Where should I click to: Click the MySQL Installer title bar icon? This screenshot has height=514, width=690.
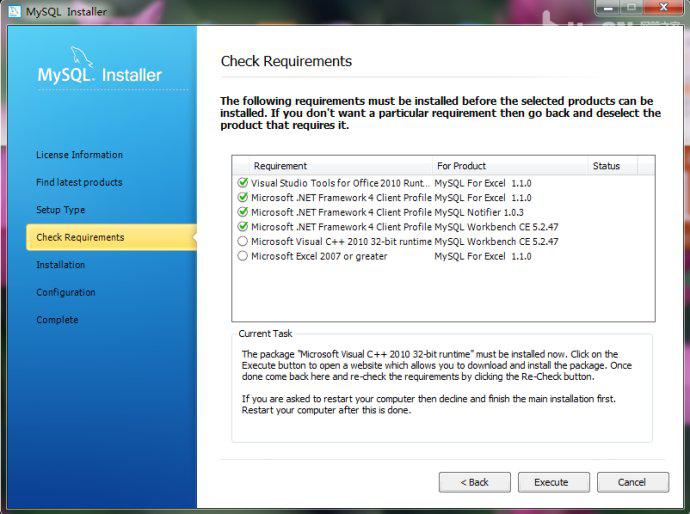[15, 11]
